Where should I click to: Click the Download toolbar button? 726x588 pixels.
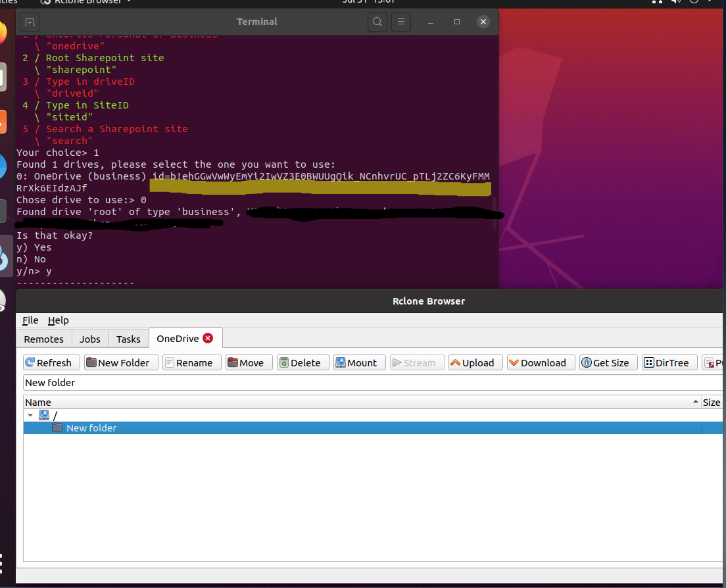pyautogui.click(x=541, y=362)
